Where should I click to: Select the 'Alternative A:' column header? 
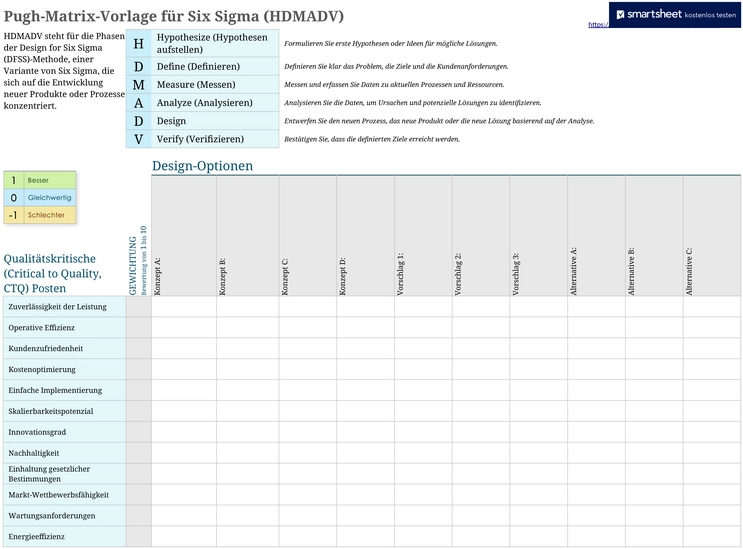[597, 236]
